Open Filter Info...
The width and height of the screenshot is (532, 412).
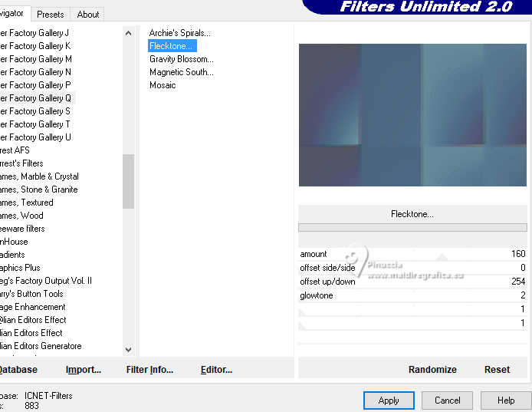click(149, 370)
